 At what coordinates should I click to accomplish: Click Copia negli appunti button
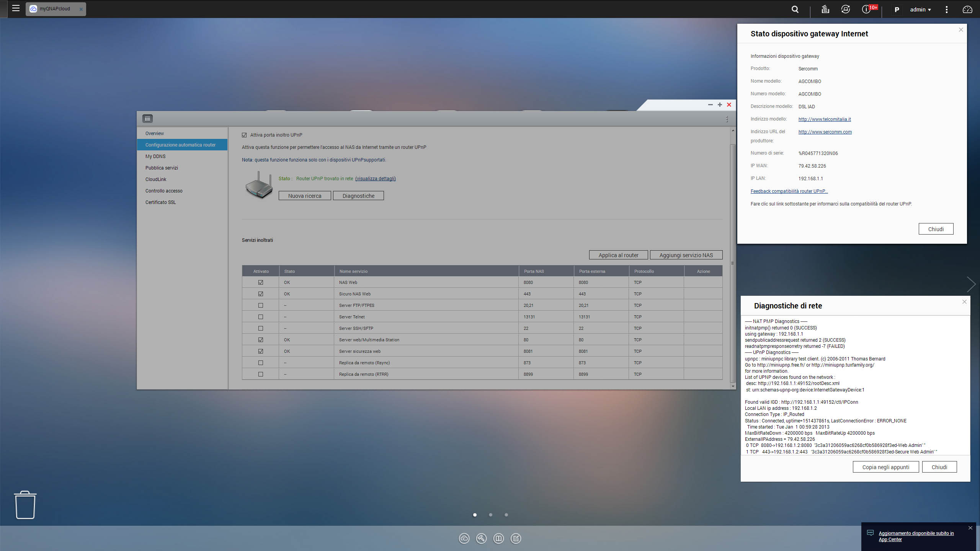885,467
